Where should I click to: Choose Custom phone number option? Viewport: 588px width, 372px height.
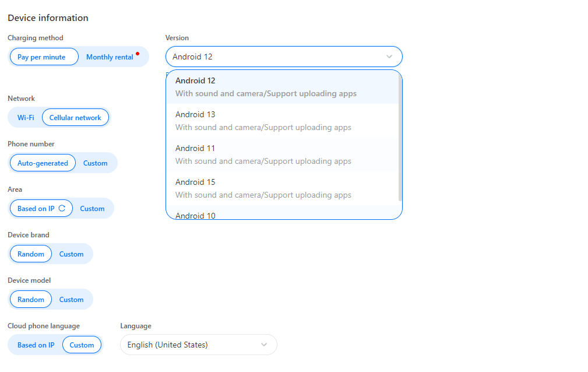(96, 163)
